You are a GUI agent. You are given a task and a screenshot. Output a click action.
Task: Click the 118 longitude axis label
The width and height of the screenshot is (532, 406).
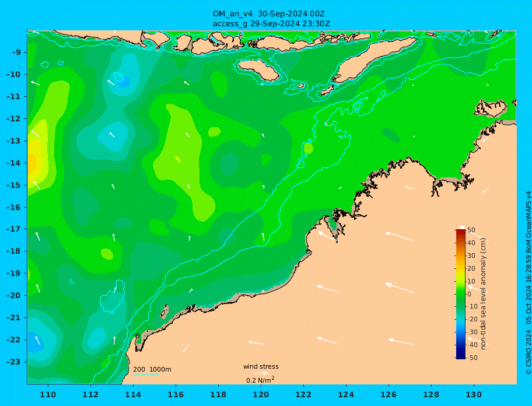pyautogui.click(x=218, y=394)
